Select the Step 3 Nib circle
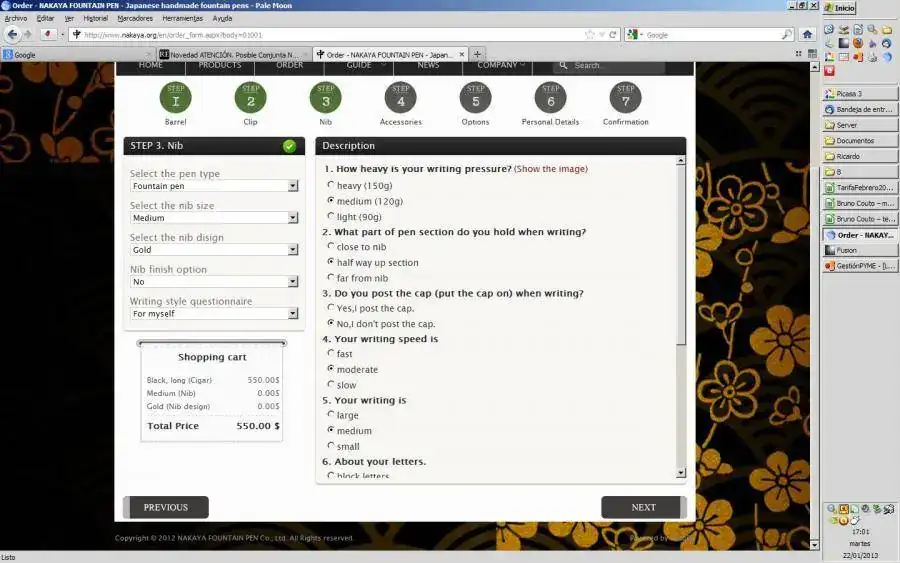900x563 pixels. point(325,98)
